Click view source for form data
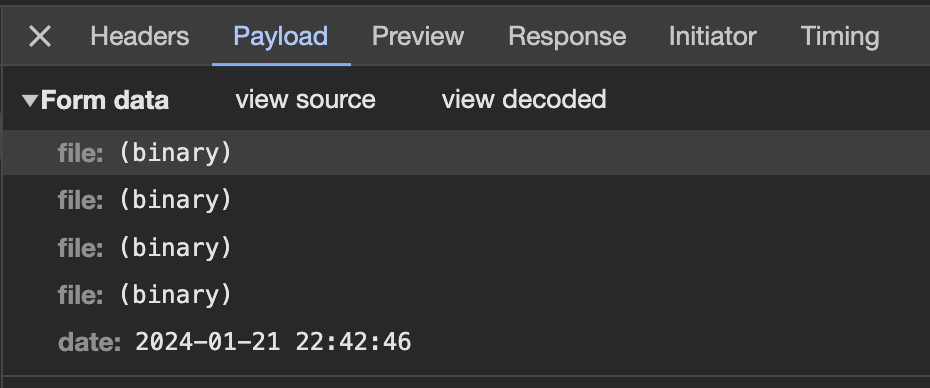This screenshot has width=930, height=388. click(305, 100)
